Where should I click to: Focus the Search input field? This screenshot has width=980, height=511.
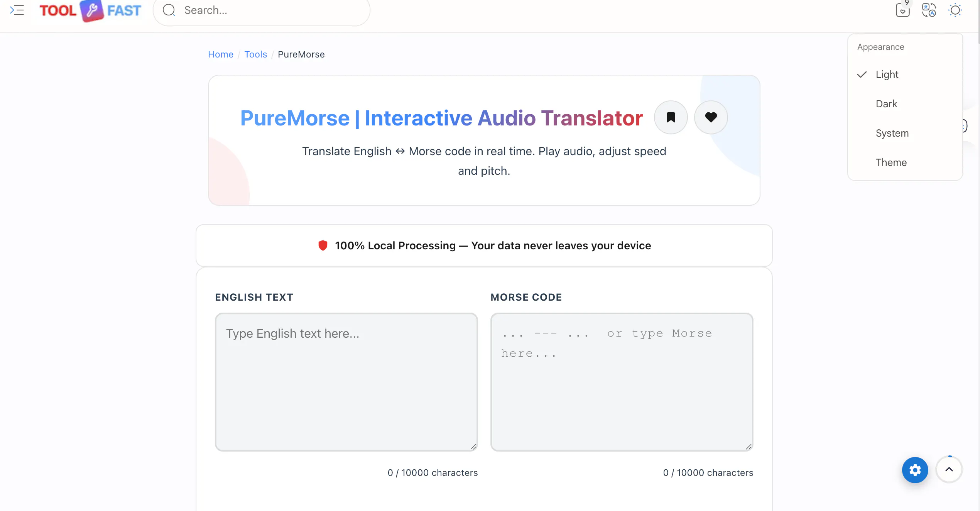pyautogui.click(x=262, y=10)
